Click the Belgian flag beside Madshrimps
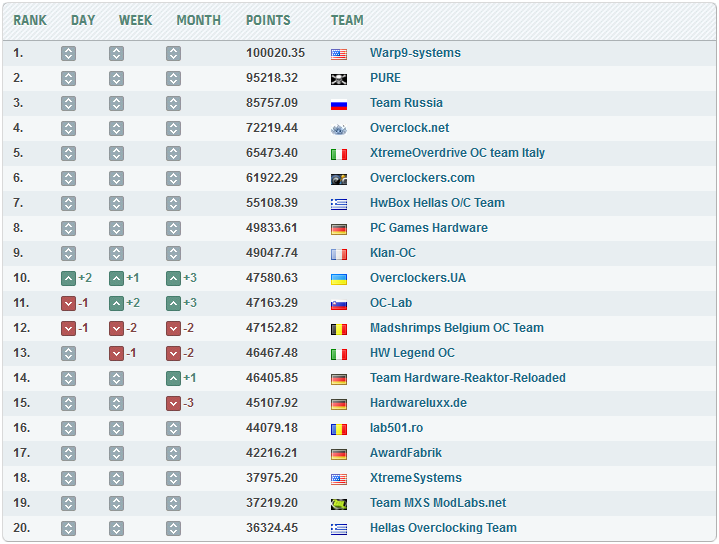The height and width of the screenshot is (544, 719). [339, 329]
